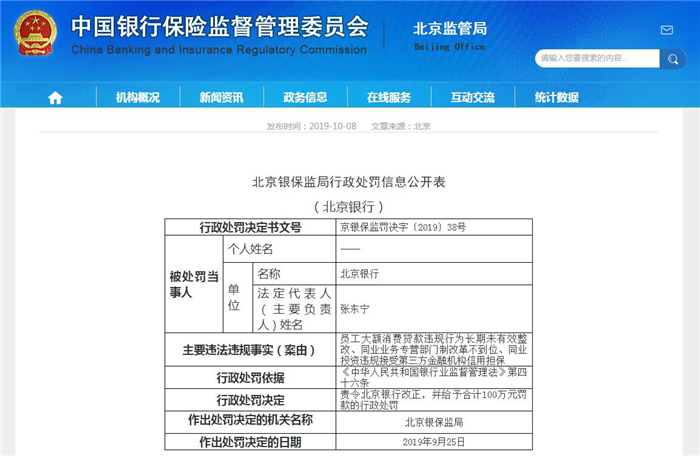Open the 机构概况 menu
Viewport: 700px width, 456px height.
(138, 97)
